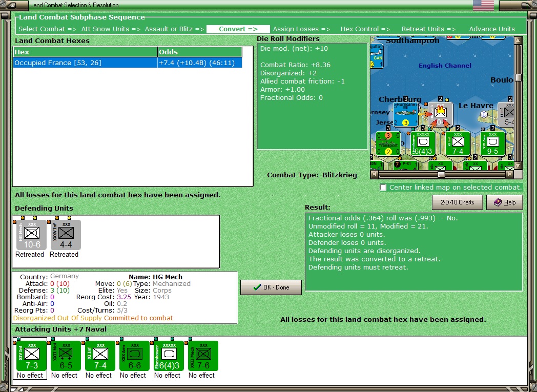537x392 pixels.
Task: Go to the Assault or Blitz subphase step
Action: [174, 29]
